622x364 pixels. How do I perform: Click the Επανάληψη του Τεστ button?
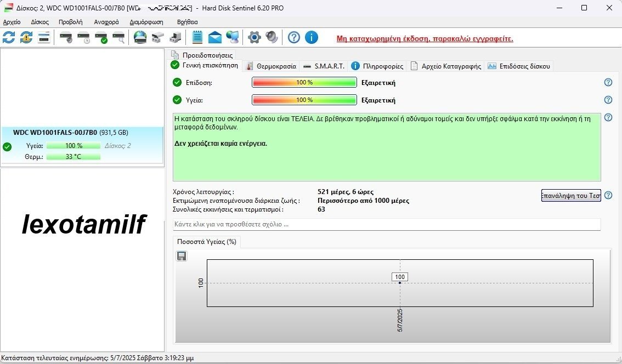[x=571, y=196]
